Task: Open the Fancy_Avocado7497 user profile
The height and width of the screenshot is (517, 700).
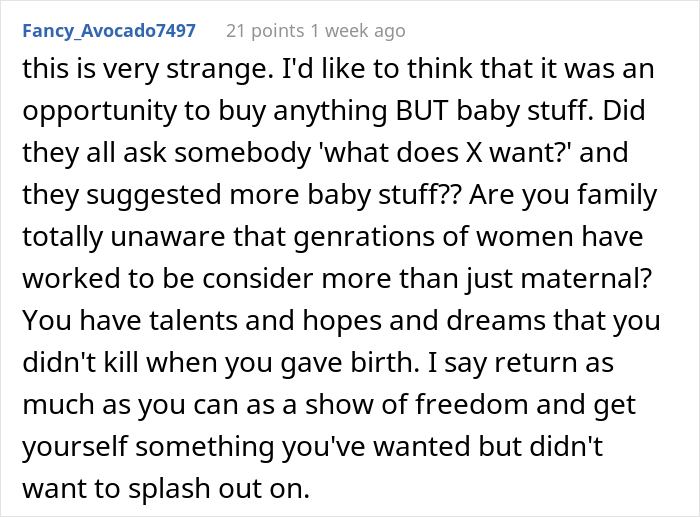Action: click(110, 30)
